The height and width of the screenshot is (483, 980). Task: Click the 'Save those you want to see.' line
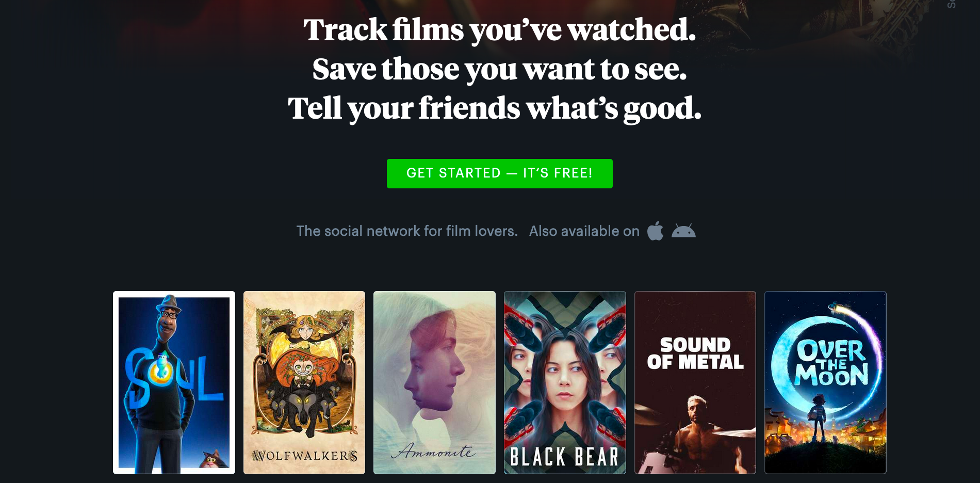(x=499, y=69)
